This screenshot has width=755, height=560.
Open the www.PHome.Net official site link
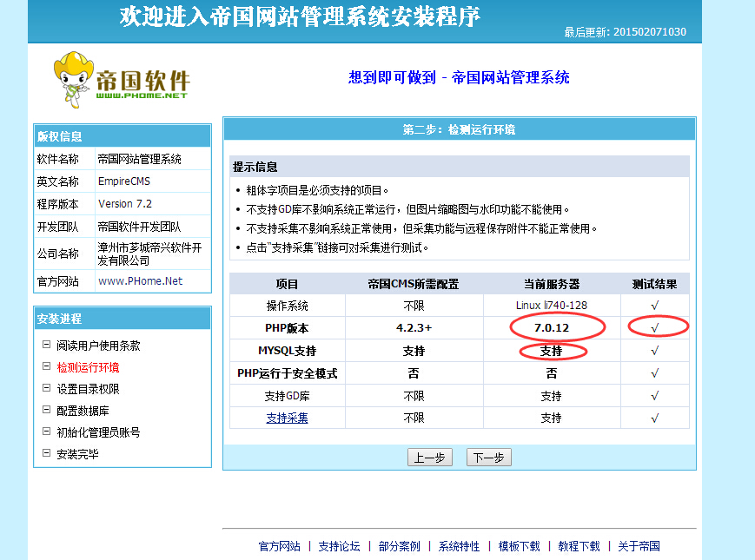coord(140,281)
